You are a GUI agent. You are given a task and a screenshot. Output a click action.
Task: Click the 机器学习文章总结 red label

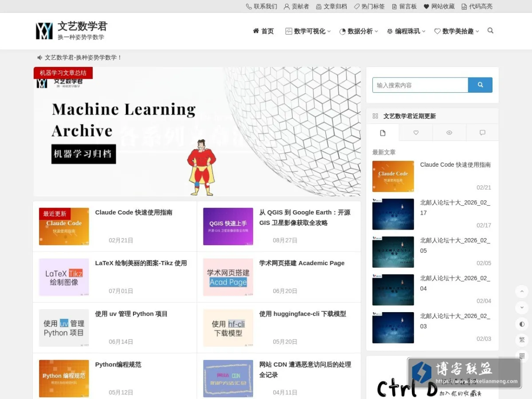point(63,73)
